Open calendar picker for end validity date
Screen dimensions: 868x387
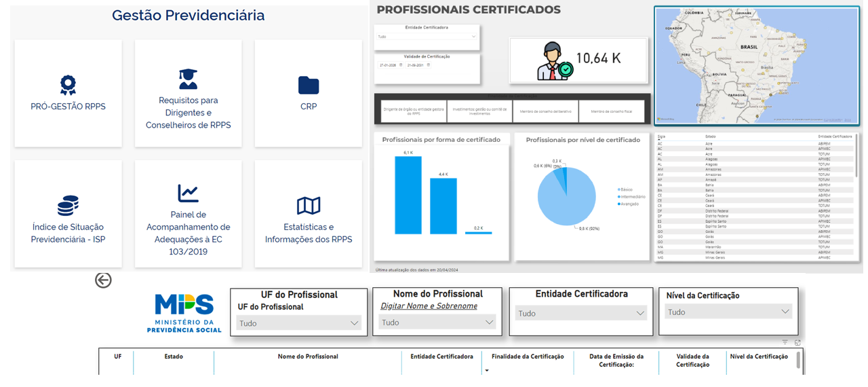tap(429, 65)
